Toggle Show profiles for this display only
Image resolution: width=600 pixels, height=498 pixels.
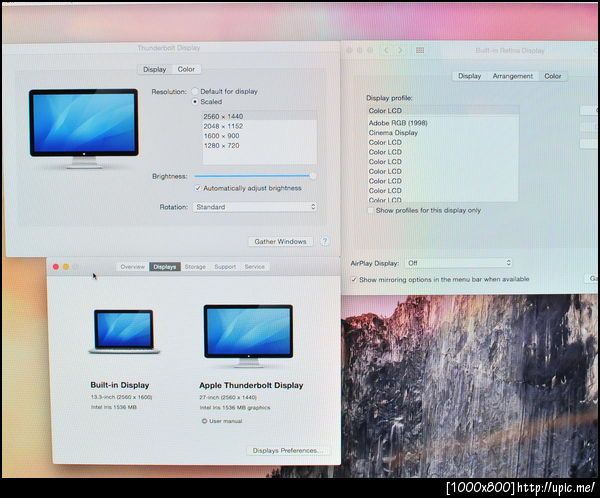click(370, 211)
